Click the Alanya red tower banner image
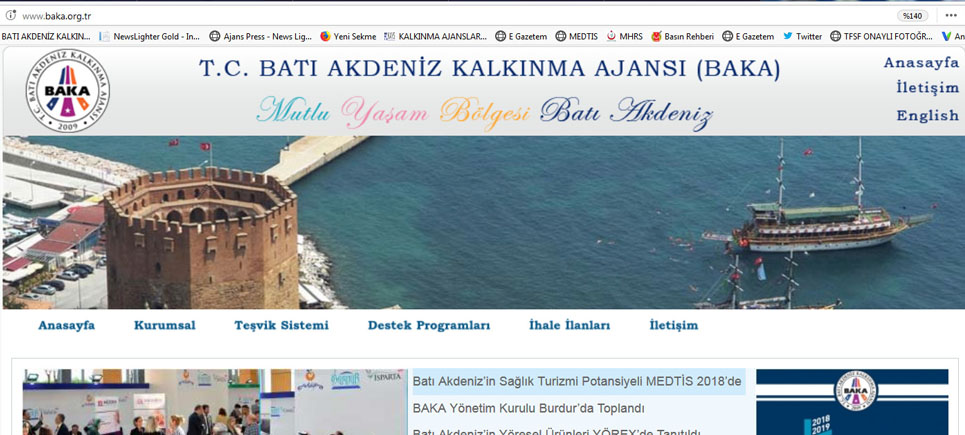 pyautogui.click(x=482, y=222)
